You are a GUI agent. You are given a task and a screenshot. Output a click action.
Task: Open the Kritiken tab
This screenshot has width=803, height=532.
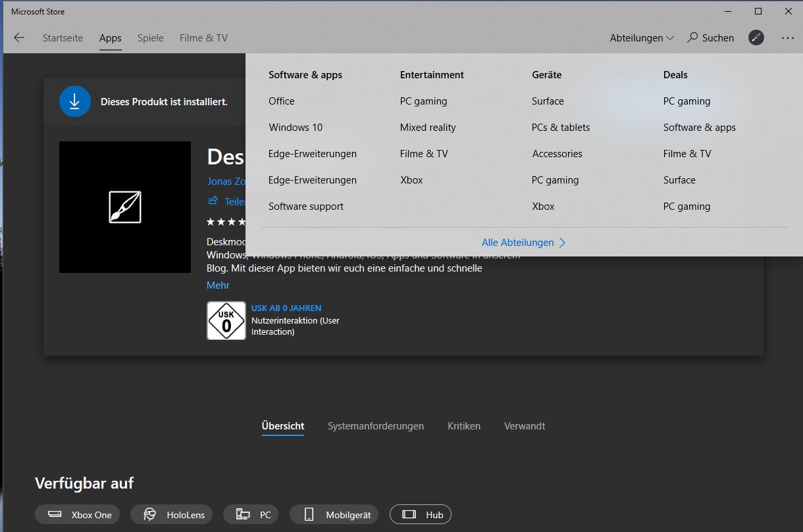pyautogui.click(x=464, y=426)
